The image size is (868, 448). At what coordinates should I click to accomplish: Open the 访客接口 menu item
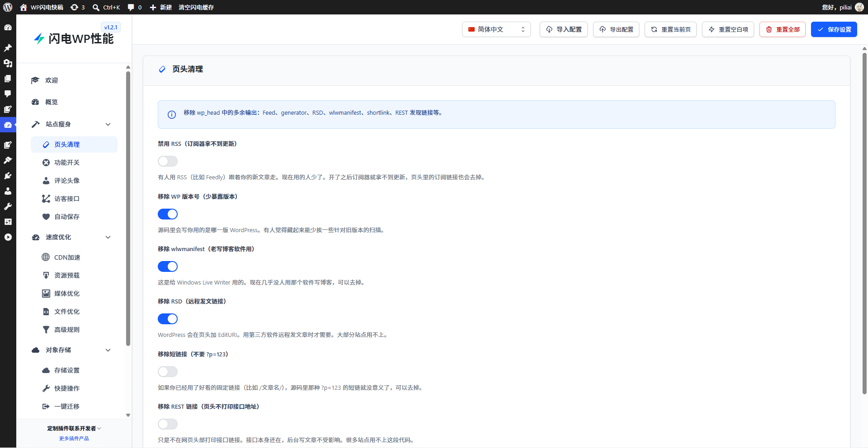click(x=74, y=199)
